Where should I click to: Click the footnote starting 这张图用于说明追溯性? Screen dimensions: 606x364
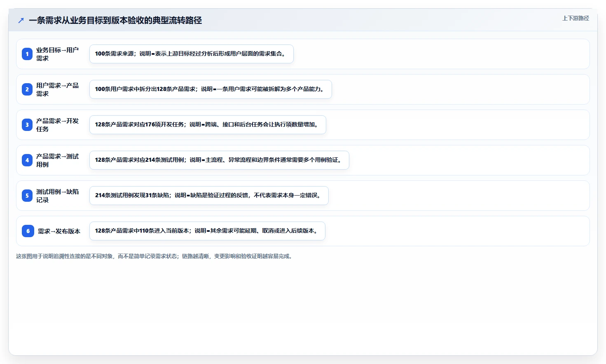tap(154, 256)
